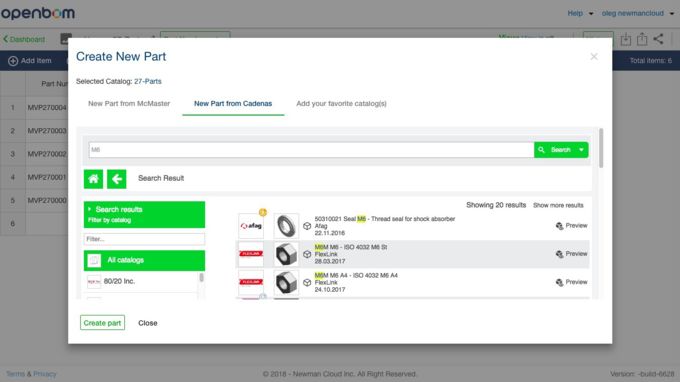Click the 3D cube icon for Seal M6
Screen dimensions: 680x382
[x=307, y=226]
